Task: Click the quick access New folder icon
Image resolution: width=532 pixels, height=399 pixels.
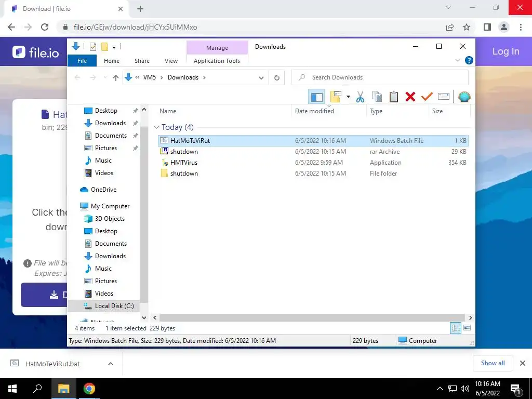Action: (104, 46)
